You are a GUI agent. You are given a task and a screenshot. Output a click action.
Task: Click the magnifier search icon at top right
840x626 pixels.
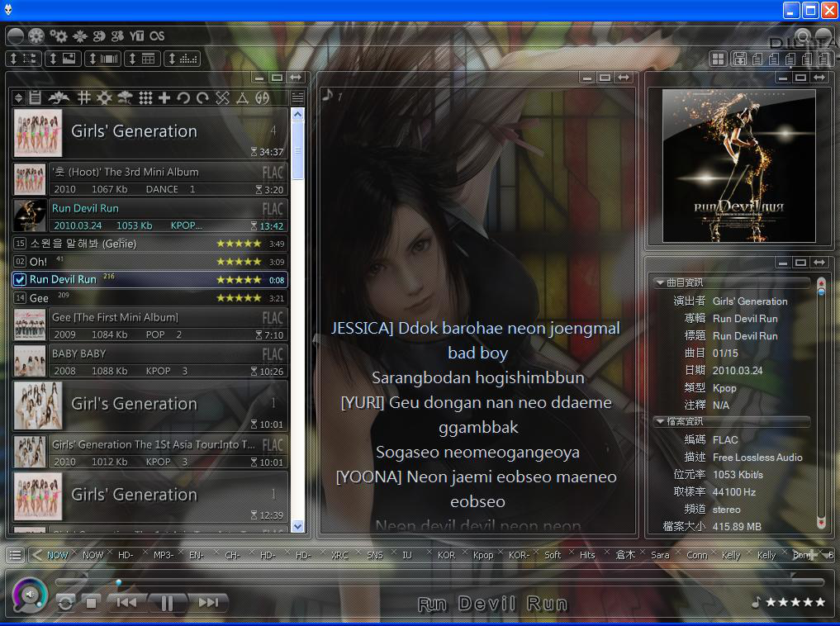[803, 37]
